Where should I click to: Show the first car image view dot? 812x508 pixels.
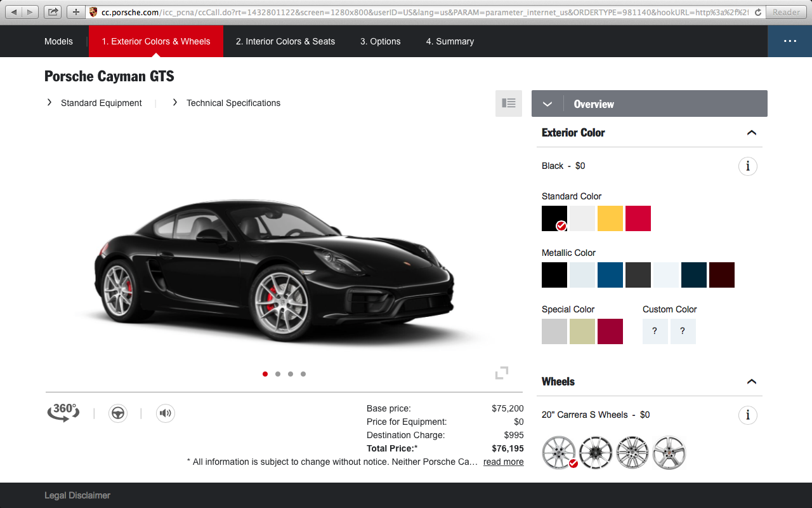[265, 374]
